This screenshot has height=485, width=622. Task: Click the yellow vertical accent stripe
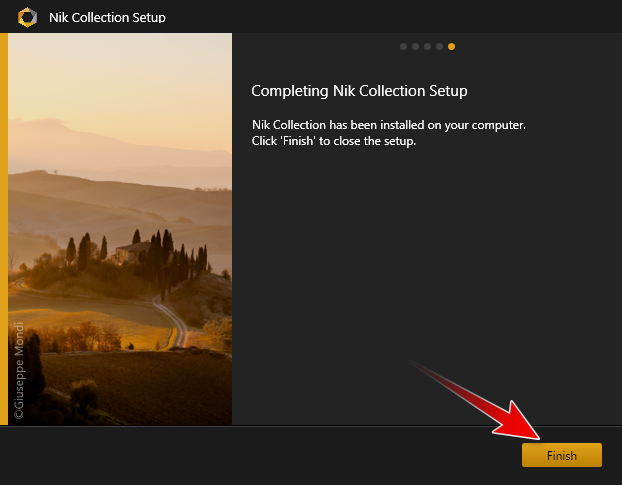(x=4, y=230)
